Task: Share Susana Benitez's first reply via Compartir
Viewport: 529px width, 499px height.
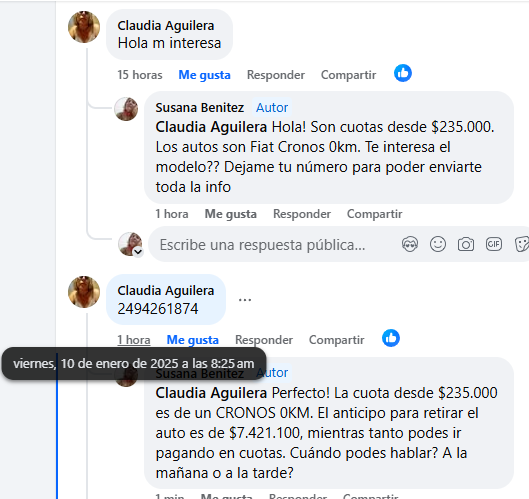Action: pyautogui.click(x=374, y=214)
